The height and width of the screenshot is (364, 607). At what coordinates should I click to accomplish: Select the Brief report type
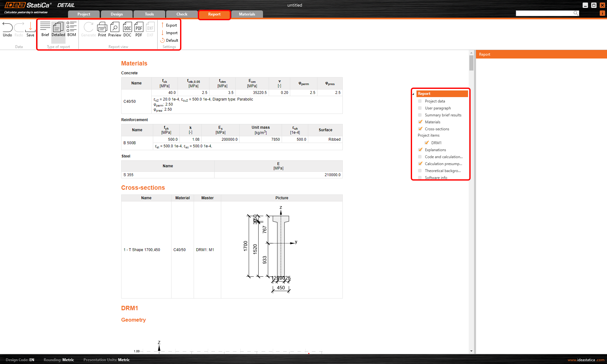[x=45, y=29]
